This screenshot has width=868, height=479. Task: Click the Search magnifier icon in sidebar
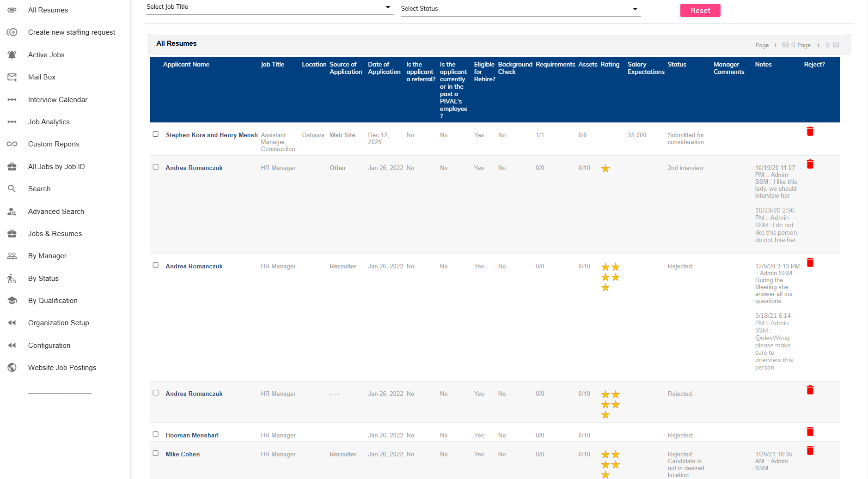point(12,188)
